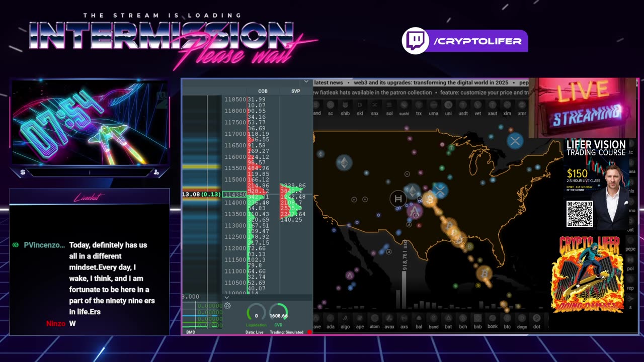644x362 pixels.
Task: Click the HBAR bubble marked H on map
Action: (398, 199)
